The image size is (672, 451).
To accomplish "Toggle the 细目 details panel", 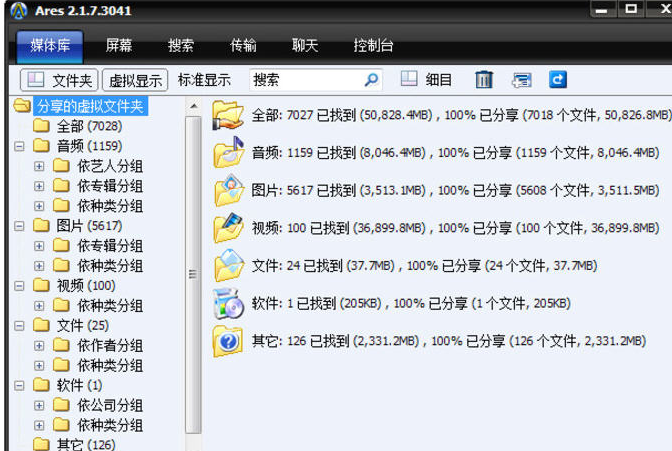I will (426, 80).
